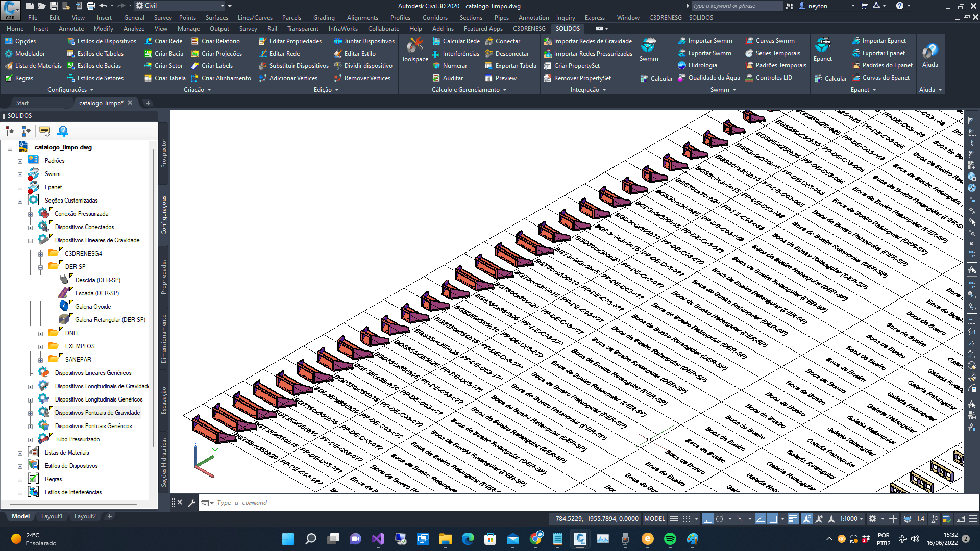Select Galeria Ovoide in the tree

point(93,307)
